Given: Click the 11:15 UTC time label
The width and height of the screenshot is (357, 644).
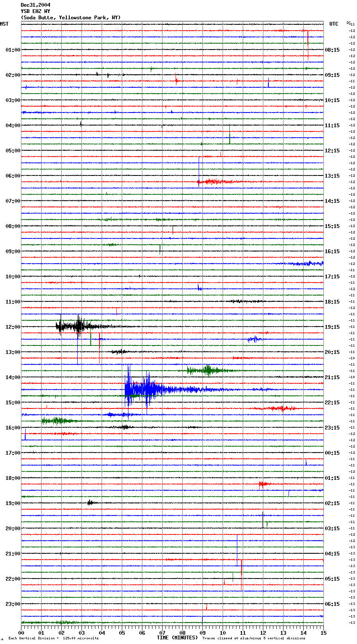Looking at the screenshot, I should (x=332, y=125).
